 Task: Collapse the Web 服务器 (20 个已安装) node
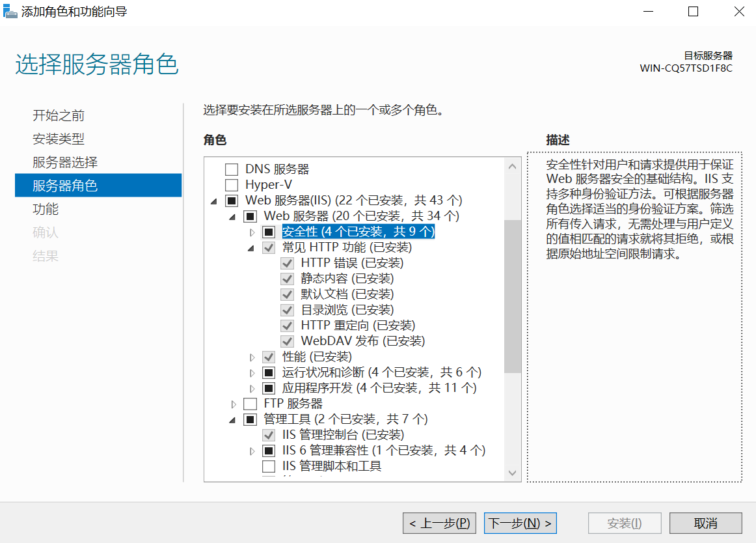(232, 217)
